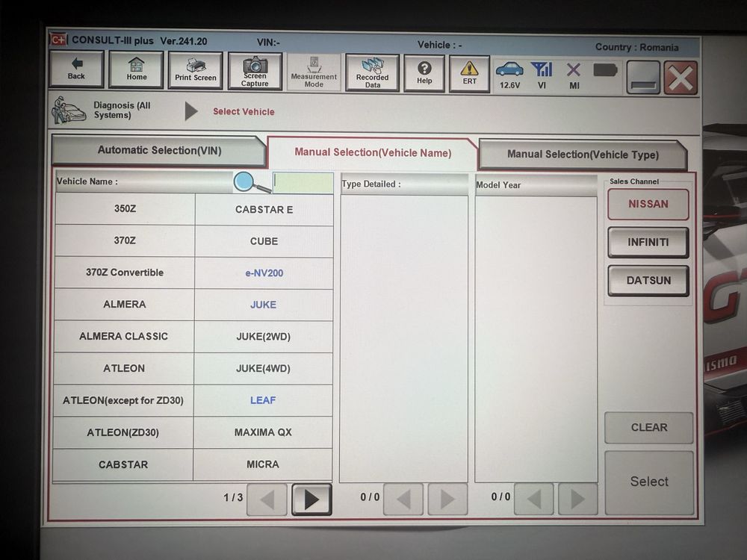Open Manual Selection(Vehicle Type) tab
Screen dimensions: 747x560
tap(582, 155)
